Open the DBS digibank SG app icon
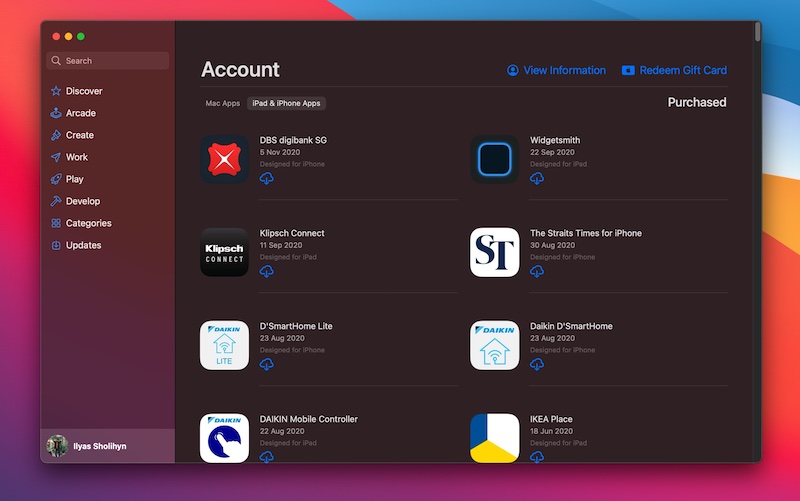 point(224,159)
